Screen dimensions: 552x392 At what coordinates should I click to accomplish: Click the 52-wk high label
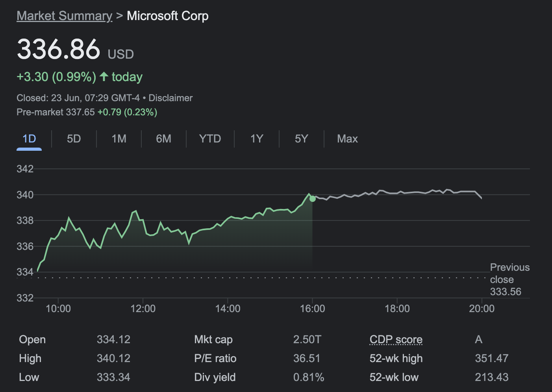(x=396, y=358)
